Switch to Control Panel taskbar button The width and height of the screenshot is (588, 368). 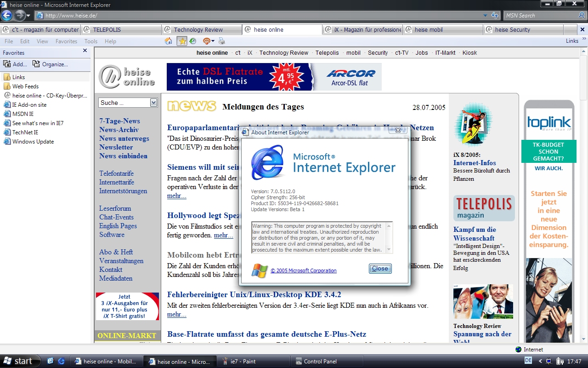327,362
